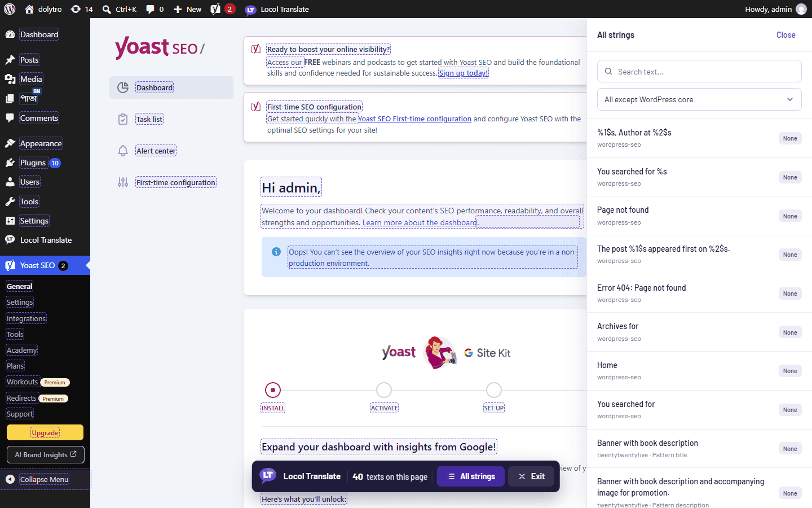Open AI Brand Insights external link

click(x=46, y=454)
